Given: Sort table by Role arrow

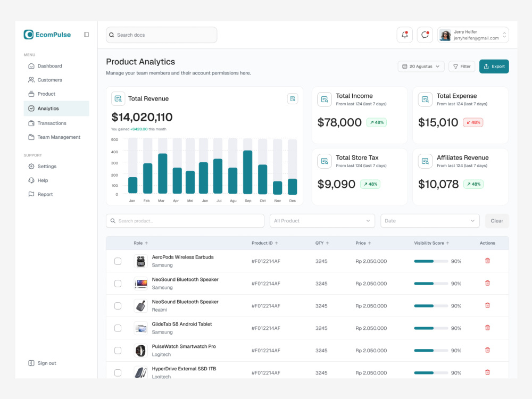Looking at the screenshot, I should pos(147,243).
